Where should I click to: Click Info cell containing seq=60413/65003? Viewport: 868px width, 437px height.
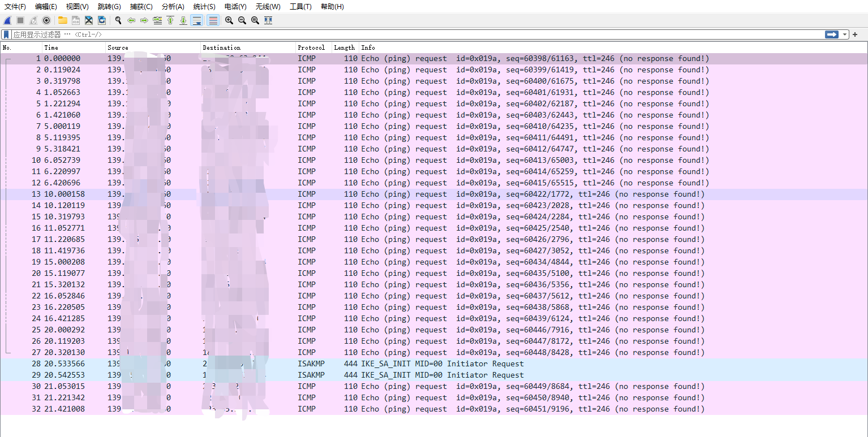click(x=535, y=161)
